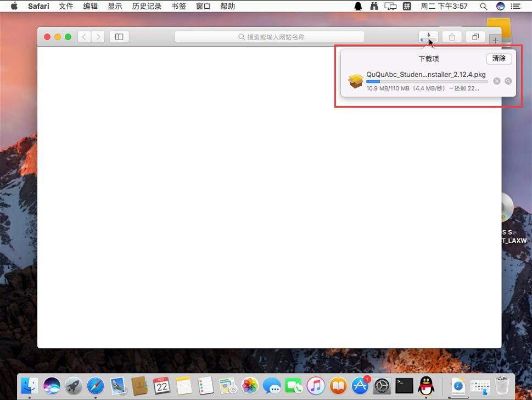Click the download progress bar
This screenshot has height=400, width=532.
427,82
